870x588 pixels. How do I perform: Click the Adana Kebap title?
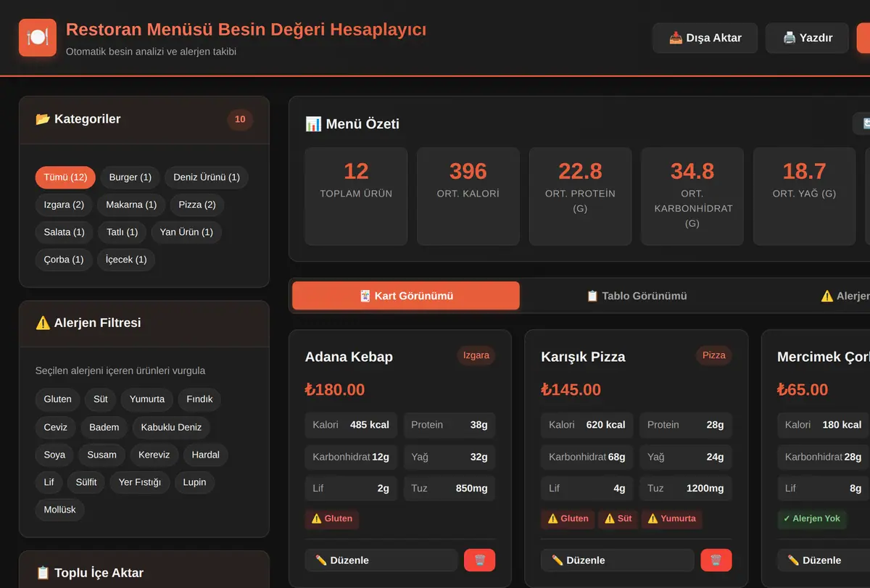pyautogui.click(x=349, y=357)
